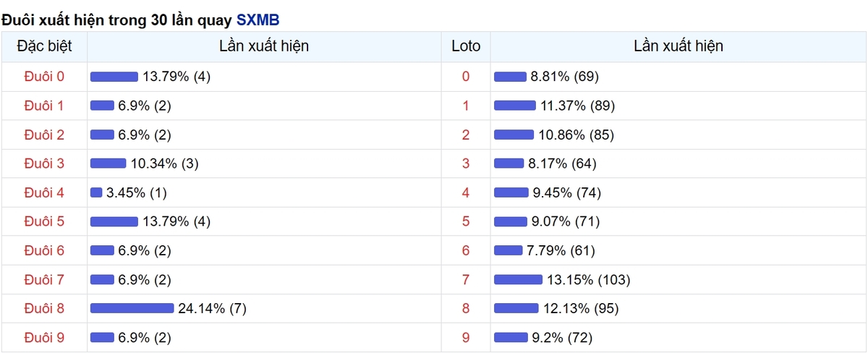
Task: Click the Đuôi 4 row label
Action: point(44,192)
